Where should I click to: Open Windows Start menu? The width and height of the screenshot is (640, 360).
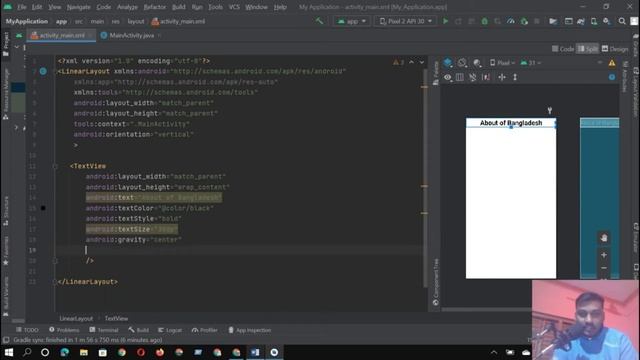coord(9,352)
